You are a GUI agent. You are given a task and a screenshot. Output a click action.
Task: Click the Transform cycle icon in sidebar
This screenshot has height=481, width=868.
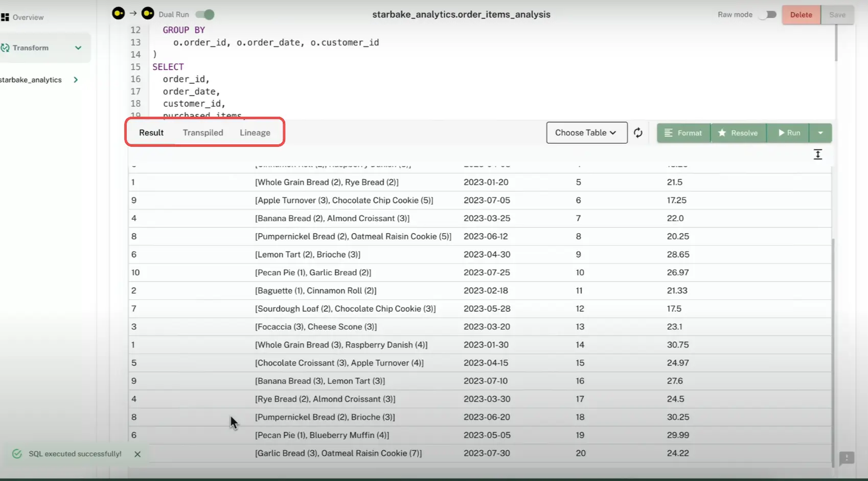tap(5, 48)
